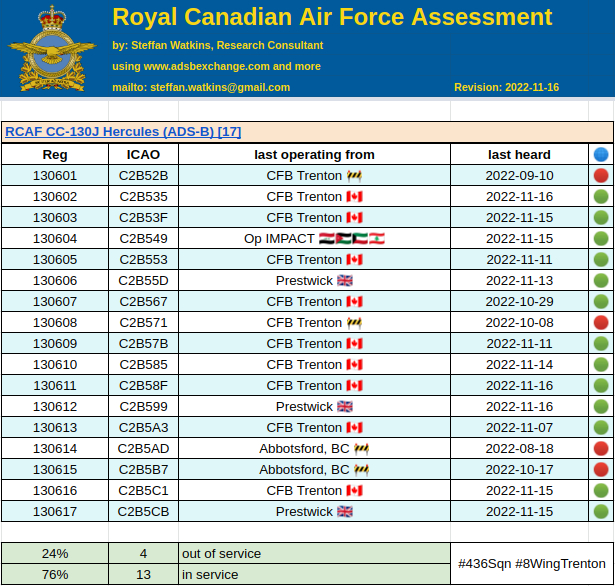Click UK flag in 130606 row
Viewport: 615px width, 586px height.
(x=345, y=280)
